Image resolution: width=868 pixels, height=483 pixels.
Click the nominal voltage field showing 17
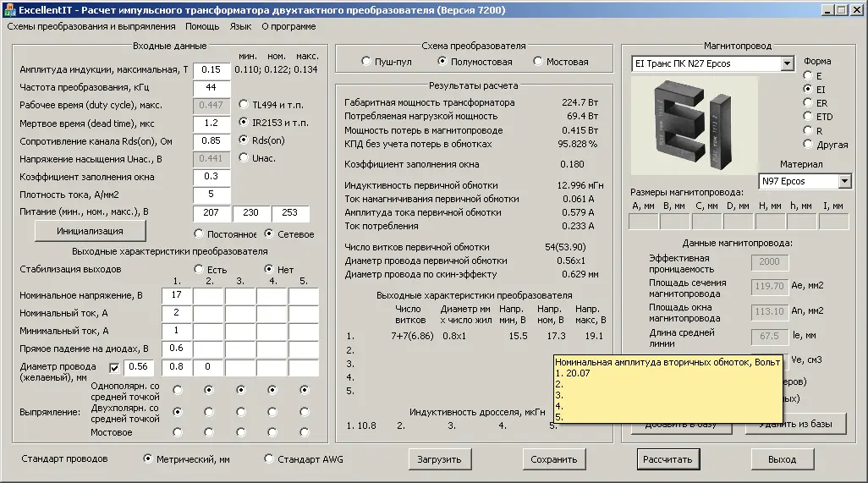click(176, 296)
